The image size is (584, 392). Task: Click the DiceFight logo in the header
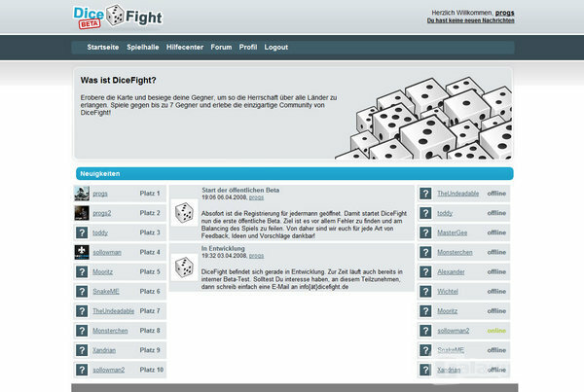tap(118, 17)
